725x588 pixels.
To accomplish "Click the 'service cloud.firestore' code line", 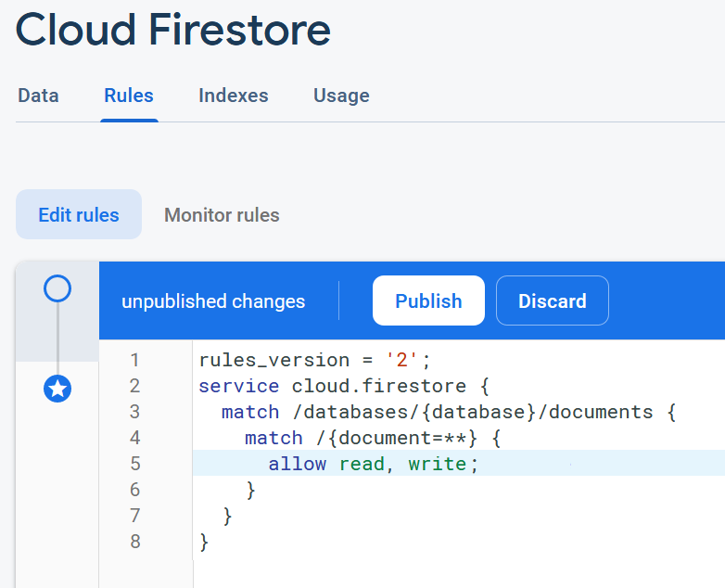I will 343,386.
